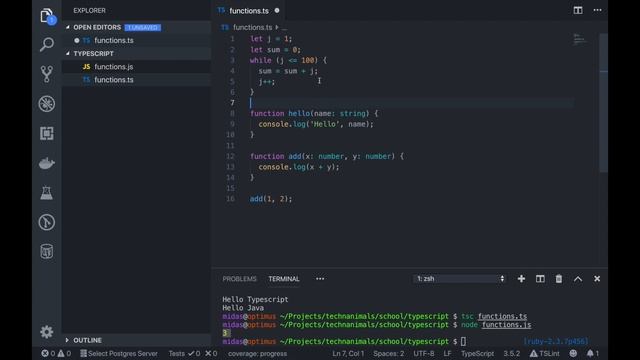Collapse the Open Editors section
Image resolution: width=640 pixels, height=360 pixels.
click(x=68, y=27)
